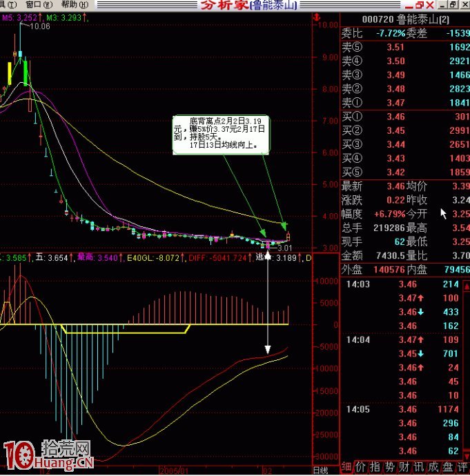This screenshot has height=476, width=470.
Task: Select the 卖④ price 3.50
Action: [395, 61]
